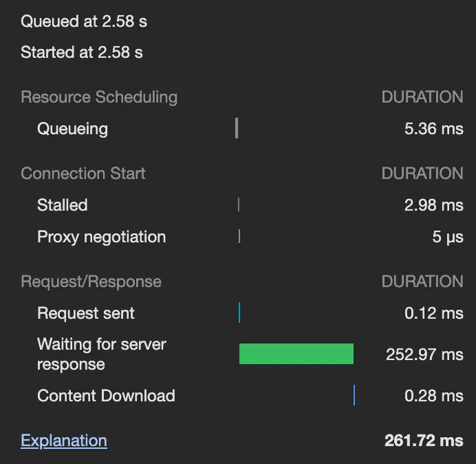This screenshot has width=476, height=464.
Task: Click the Connection Start section heading
Action: tap(83, 173)
